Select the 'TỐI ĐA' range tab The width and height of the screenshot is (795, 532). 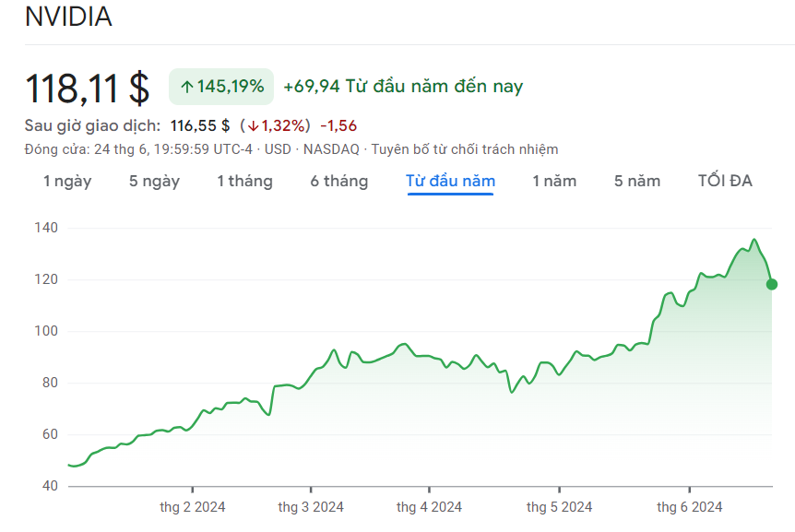(x=725, y=181)
